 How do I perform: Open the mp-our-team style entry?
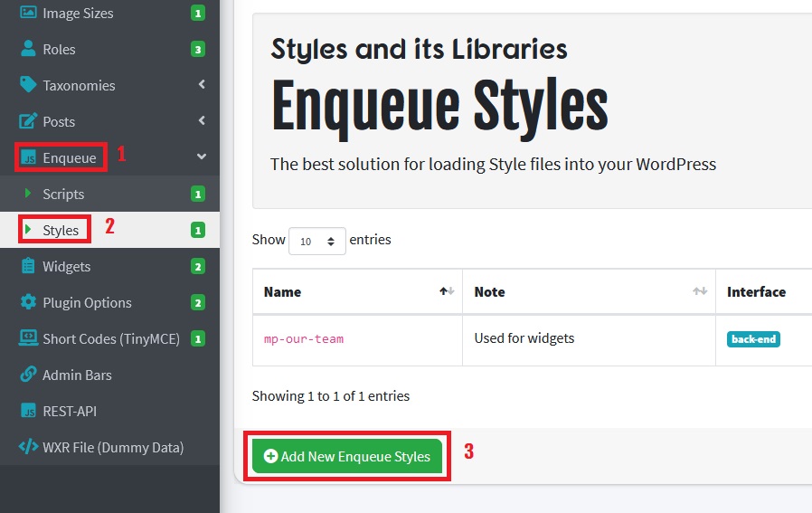(304, 339)
